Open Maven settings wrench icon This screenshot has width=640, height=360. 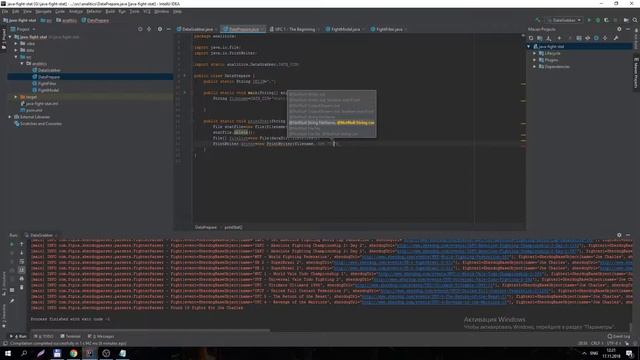pyautogui.click(x=616, y=38)
